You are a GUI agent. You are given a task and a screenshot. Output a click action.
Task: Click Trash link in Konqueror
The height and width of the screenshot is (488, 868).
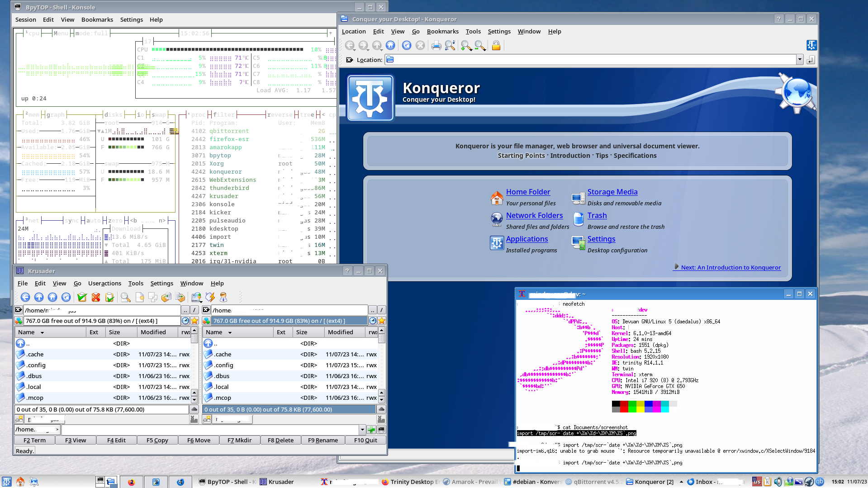tap(597, 215)
